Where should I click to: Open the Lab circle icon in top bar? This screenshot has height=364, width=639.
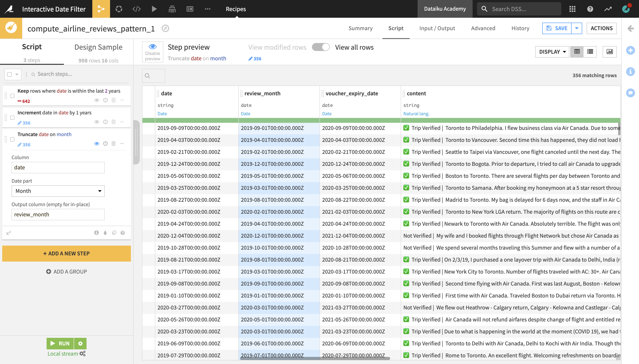click(x=119, y=9)
